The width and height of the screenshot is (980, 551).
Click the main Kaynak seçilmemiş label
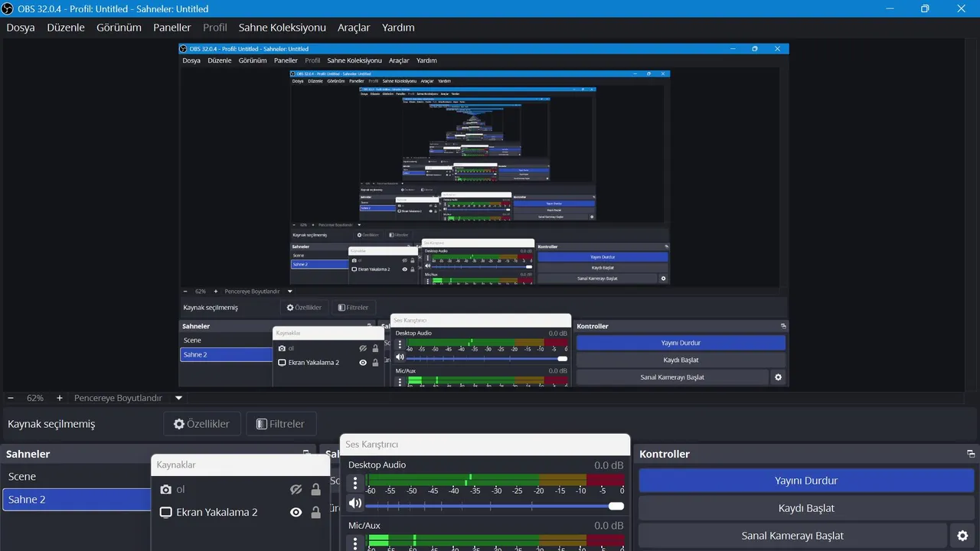point(51,424)
